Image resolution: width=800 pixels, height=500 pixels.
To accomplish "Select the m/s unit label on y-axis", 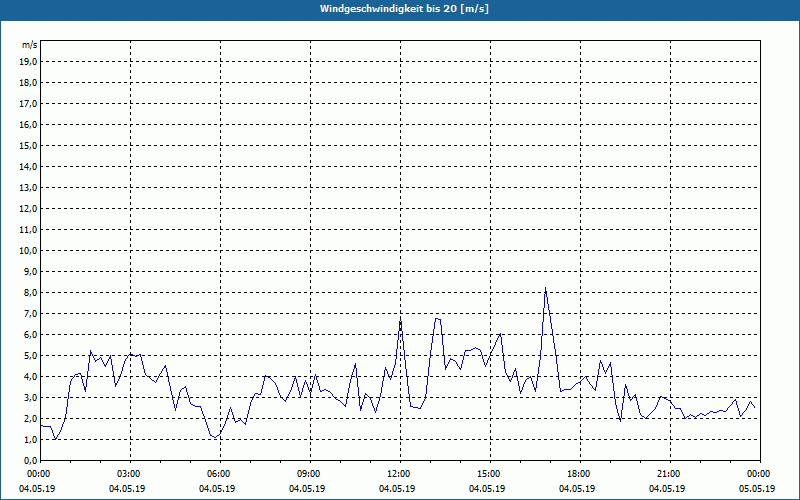I will click(30, 45).
